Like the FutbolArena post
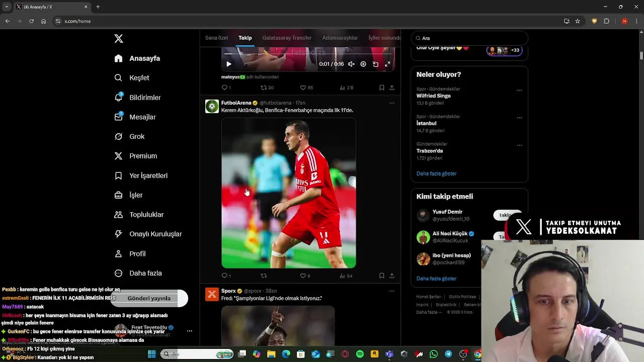The image size is (644, 362). pos(305,276)
